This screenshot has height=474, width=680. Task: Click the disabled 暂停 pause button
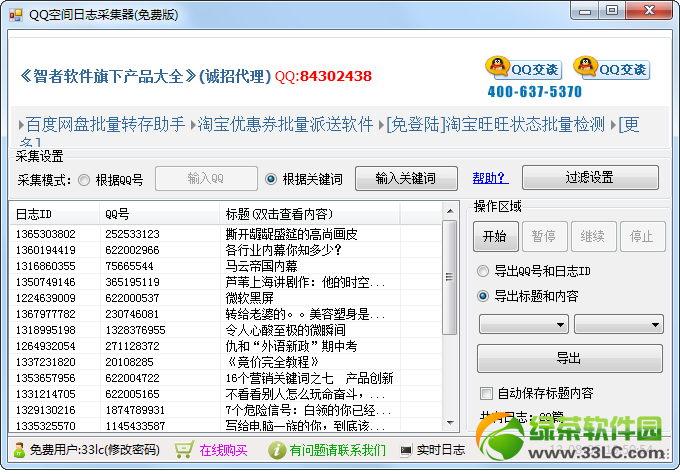(x=545, y=236)
